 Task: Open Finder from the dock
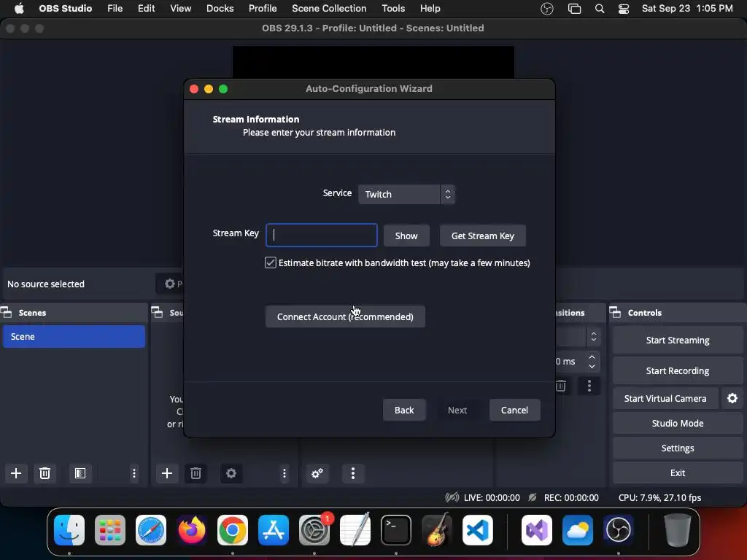[x=69, y=530]
